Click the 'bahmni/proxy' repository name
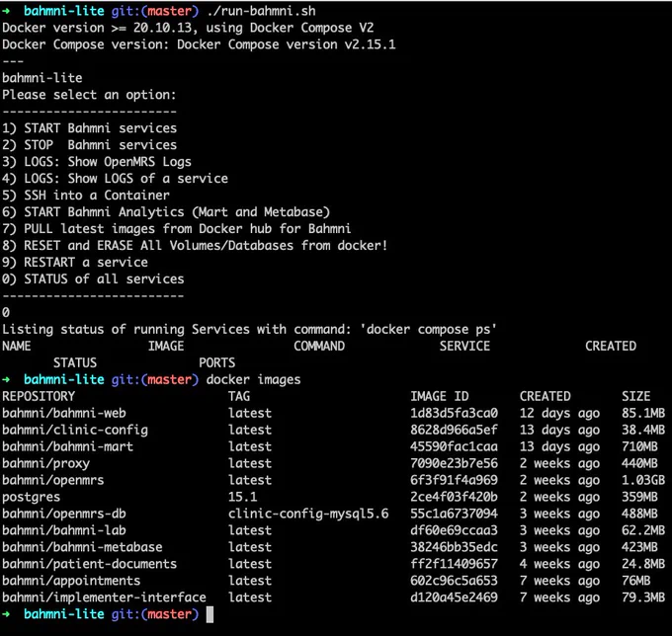Image resolution: width=672 pixels, height=636 pixels. point(45,463)
